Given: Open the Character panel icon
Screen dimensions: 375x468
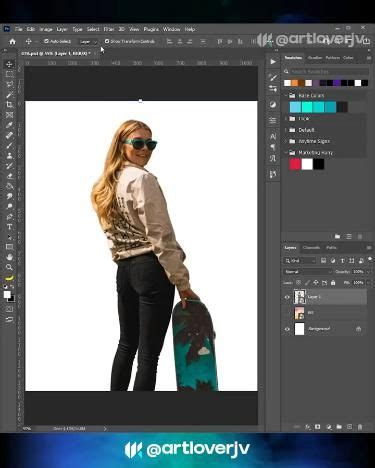Looking at the screenshot, I should point(273,136).
